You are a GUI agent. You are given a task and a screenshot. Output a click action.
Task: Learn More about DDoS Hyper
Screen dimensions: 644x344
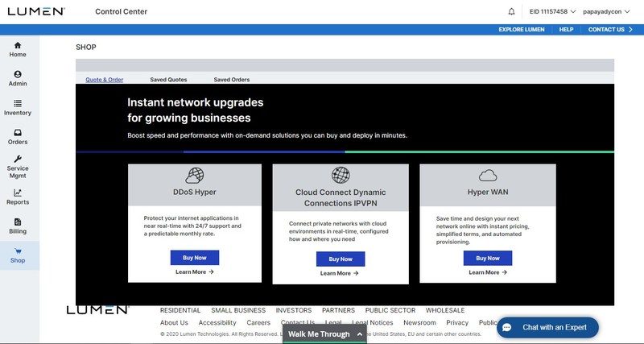coord(195,271)
